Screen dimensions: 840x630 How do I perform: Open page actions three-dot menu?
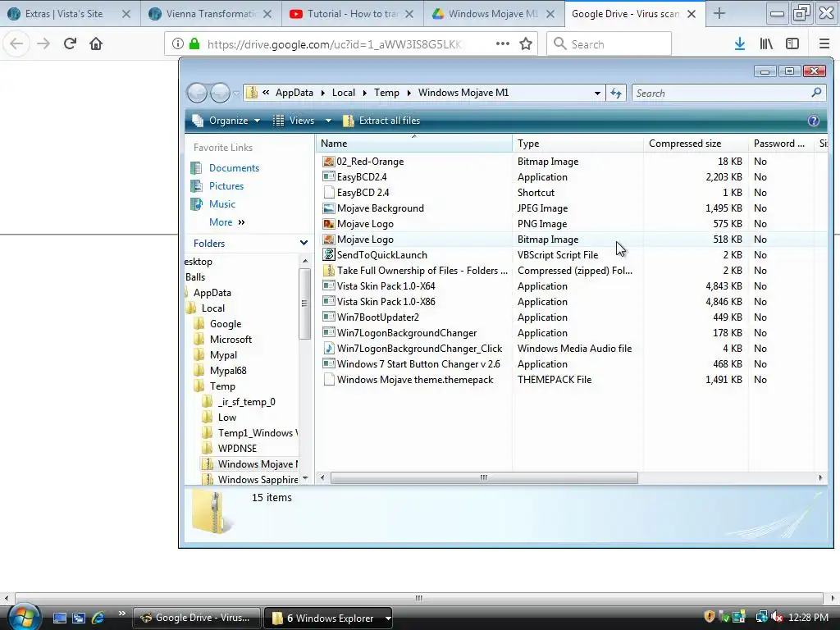coord(503,44)
